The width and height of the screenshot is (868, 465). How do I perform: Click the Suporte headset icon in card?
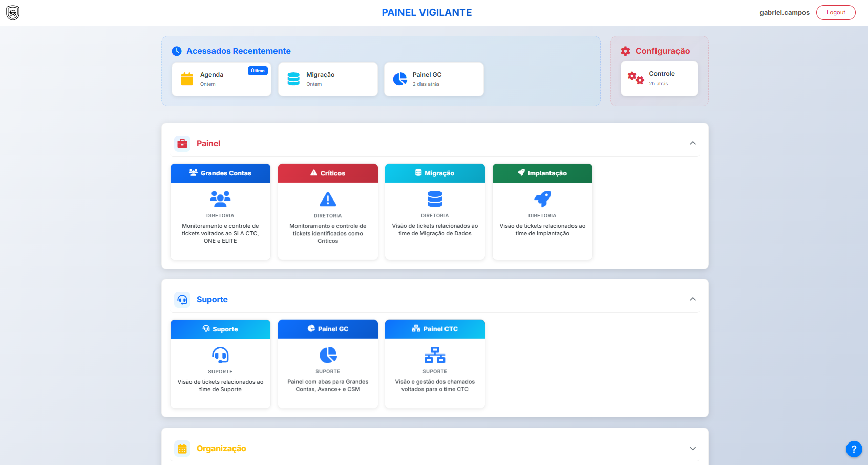pyautogui.click(x=220, y=355)
